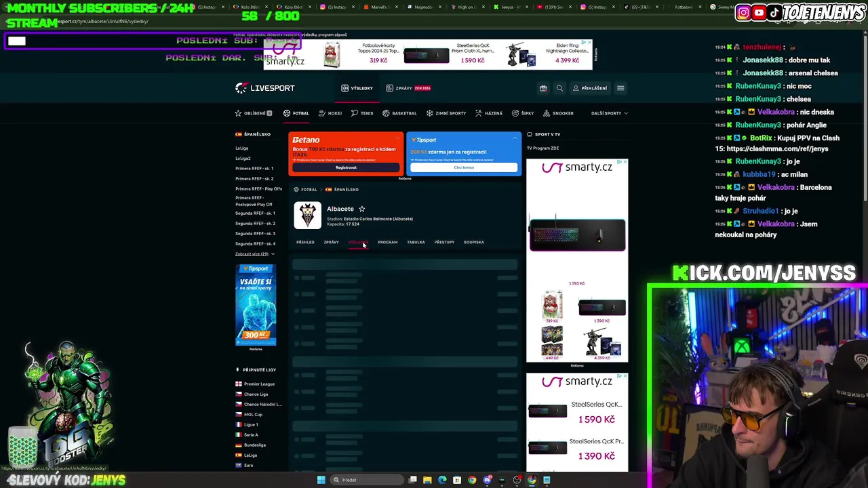Select Snooker in the sports bar
This screenshot has height=488, width=868.
(558, 113)
